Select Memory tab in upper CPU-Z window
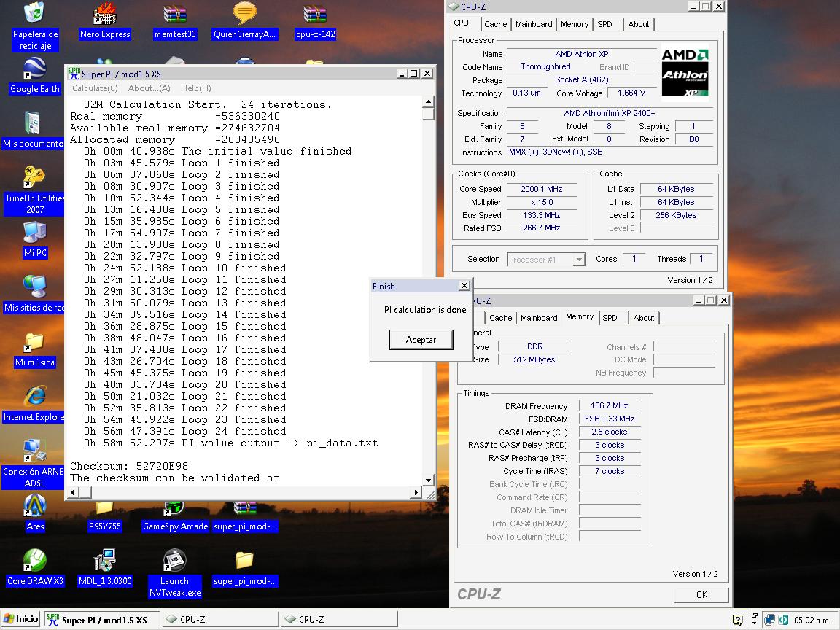 click(x=575, y=24)
